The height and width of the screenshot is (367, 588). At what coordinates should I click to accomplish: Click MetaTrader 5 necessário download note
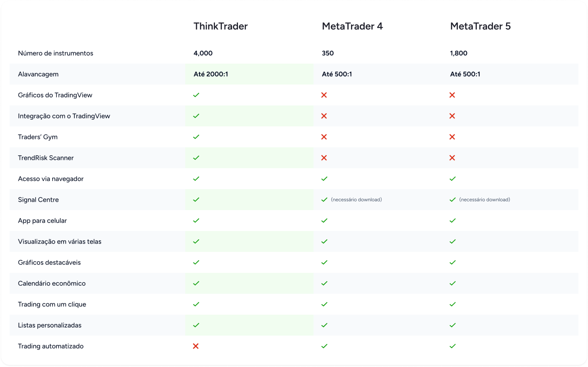click(484, 200)
